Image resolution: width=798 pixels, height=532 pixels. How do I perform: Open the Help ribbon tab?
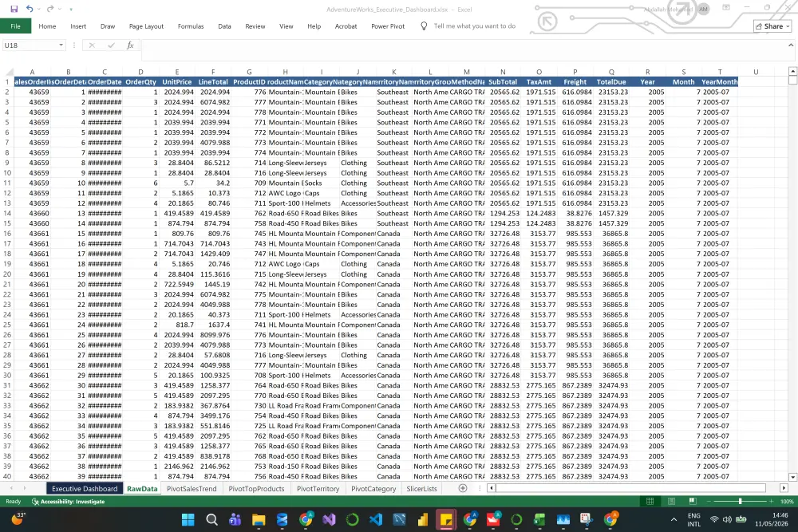314,26
